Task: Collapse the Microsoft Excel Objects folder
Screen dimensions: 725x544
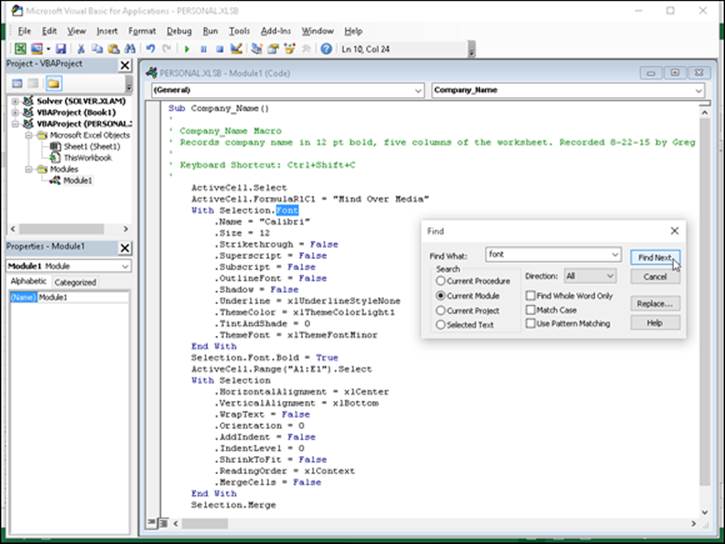Action: [29, 135]
